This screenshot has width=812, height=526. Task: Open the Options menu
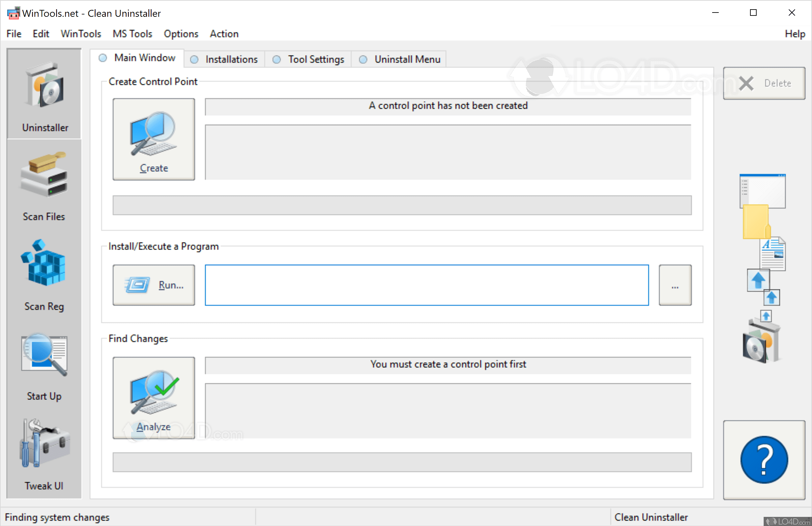click(x=181, y=34)
